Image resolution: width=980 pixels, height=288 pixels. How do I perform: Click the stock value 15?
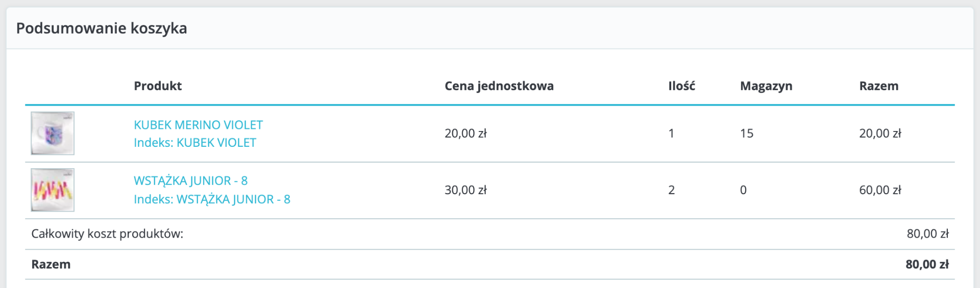746,134
